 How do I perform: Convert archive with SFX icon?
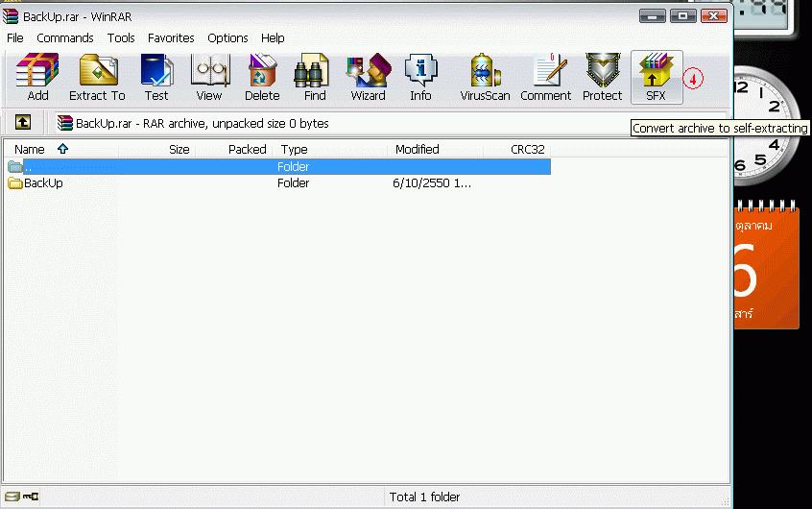click(657, 78)
